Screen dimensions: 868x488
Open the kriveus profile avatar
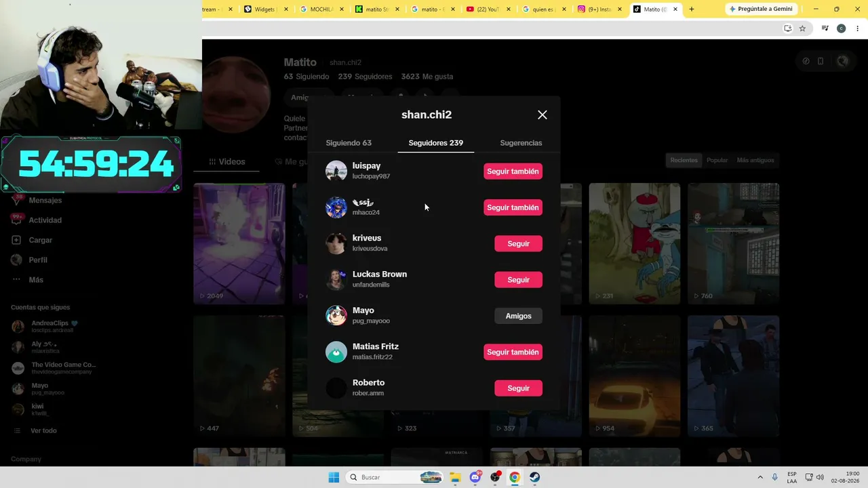point(336,244)
